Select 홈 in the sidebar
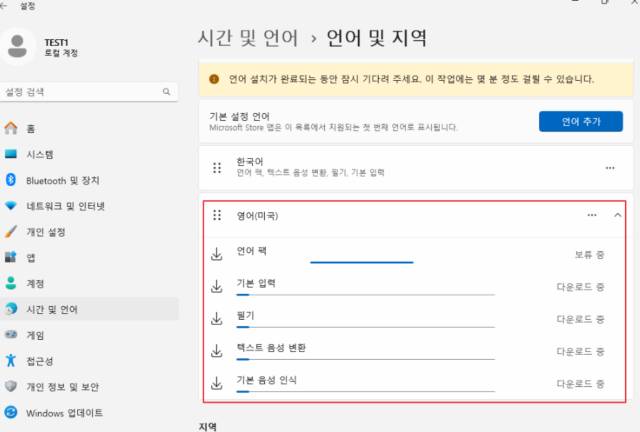Screen dimensions: 640x432 30,128
